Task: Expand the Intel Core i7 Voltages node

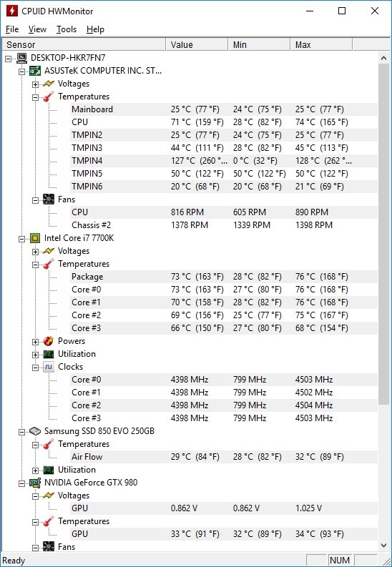Action: [x=35, y=252]
